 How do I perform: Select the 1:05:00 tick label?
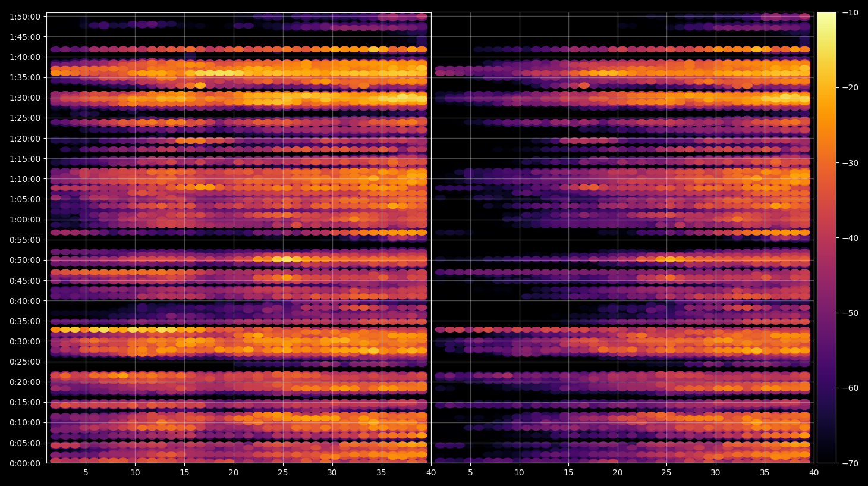coord(25,199)
